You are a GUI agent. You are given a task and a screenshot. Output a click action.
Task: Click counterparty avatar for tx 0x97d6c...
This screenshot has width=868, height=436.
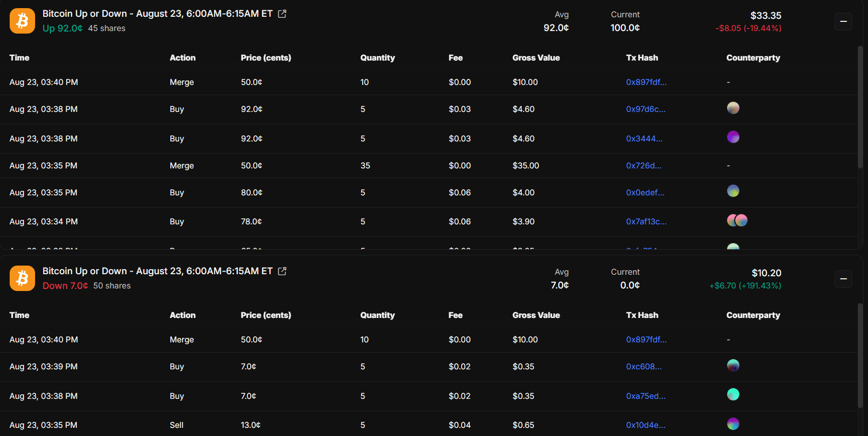click(x=733, y=108)
